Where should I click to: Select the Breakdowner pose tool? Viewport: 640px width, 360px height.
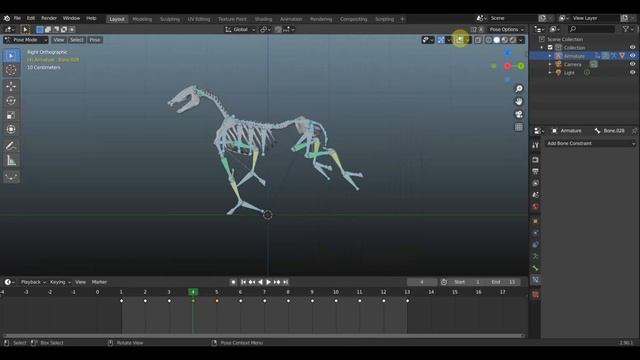click(x=11, y=177)
